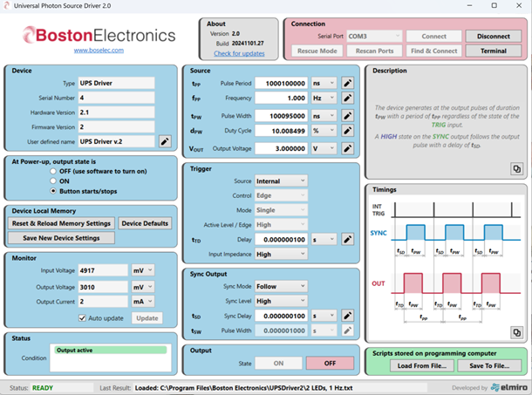Click Monitor Input Voltage 4917 value
The width and height of the screenshot is (532, 395).
pos(103,270)
